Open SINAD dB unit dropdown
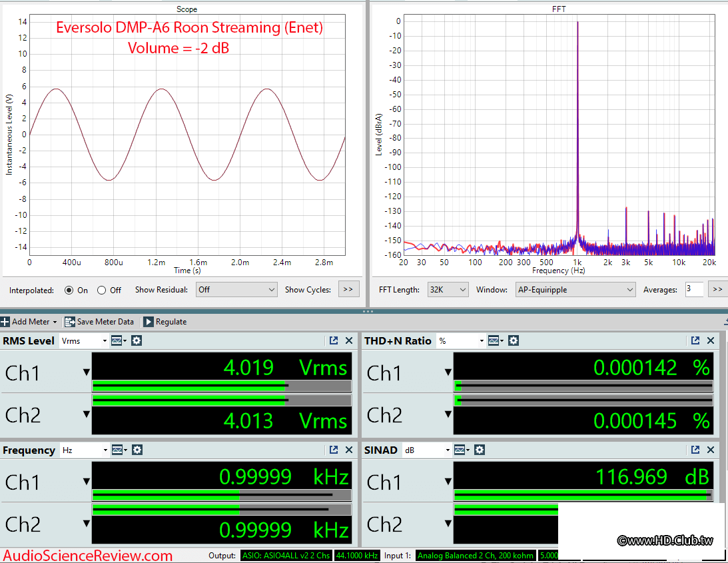The height and width of the screenshot is (563, 728). tap(427, 450)
